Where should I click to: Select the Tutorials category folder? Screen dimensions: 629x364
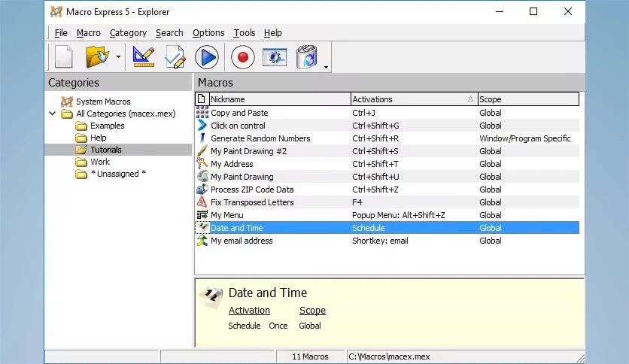(106, 150)
